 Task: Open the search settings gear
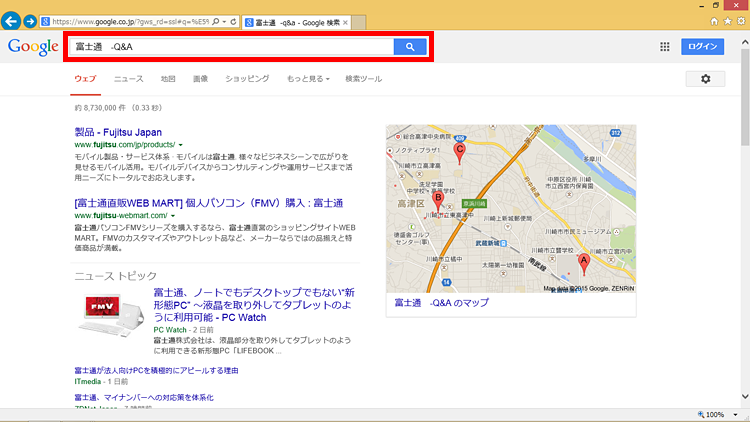pyautogui.click(x=705, y=79)
